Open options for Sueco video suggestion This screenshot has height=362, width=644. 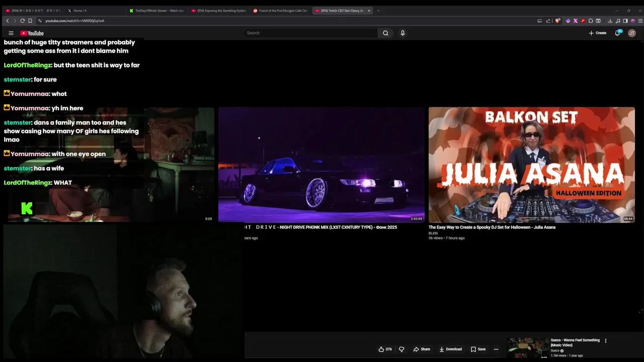pyautogui.click(x=606, y=340)
